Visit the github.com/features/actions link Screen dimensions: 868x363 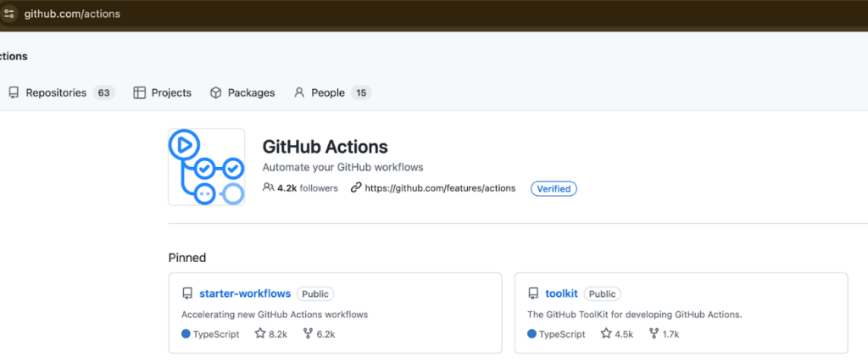click(x=439, y=188)
